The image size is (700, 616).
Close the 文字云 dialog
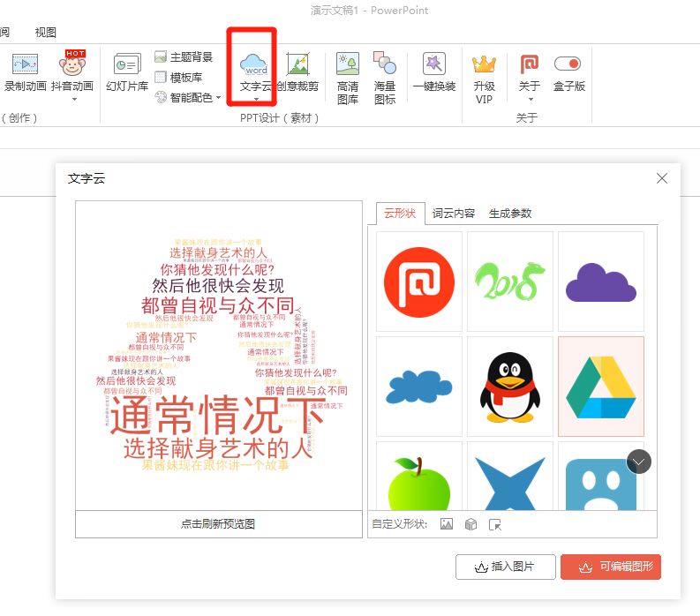(662, 178)
